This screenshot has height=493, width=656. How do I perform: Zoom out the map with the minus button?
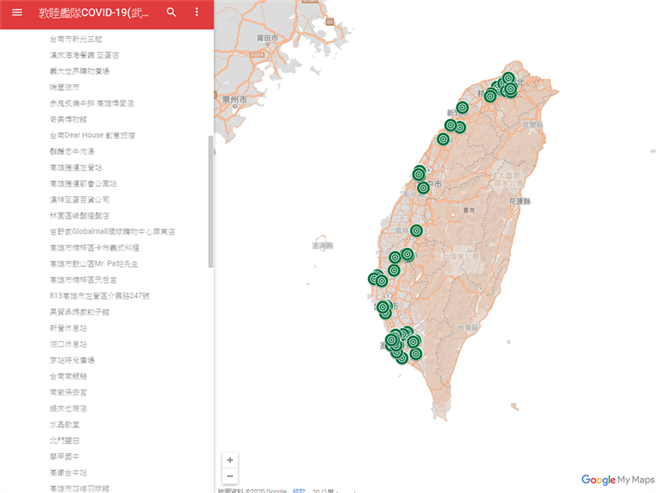(x=230, y=476)
